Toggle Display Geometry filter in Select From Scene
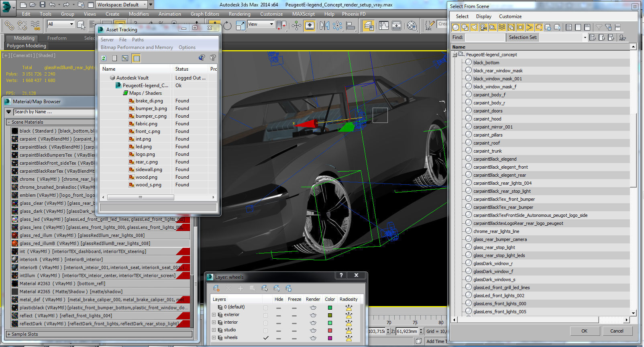This screenshot has width=644, height=347. (x=456, y=27)
